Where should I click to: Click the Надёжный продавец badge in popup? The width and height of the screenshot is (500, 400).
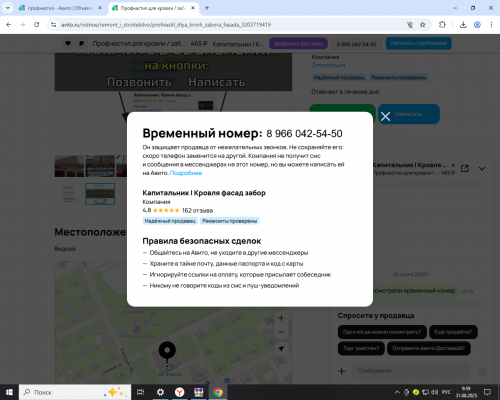170,221
